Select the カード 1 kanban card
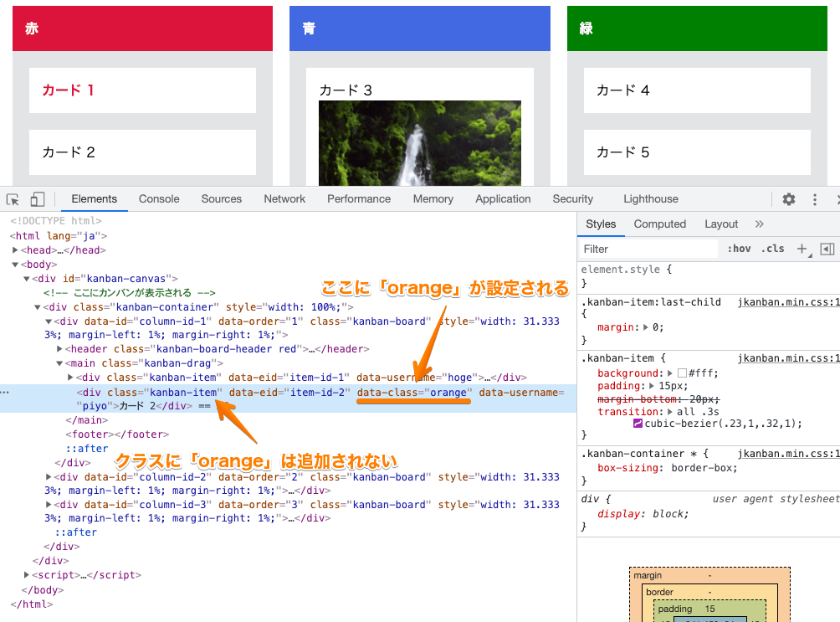 pyautogui.click(x=142, y=90)
